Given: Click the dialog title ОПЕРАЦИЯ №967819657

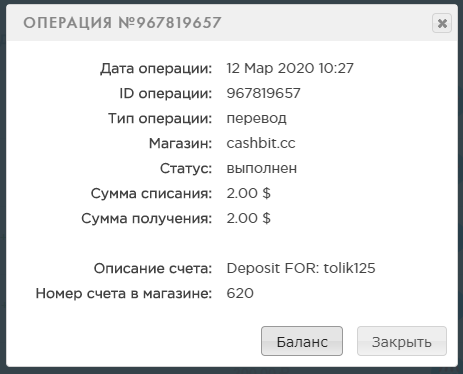Looking at the screenshot, I should coord(122,23).
